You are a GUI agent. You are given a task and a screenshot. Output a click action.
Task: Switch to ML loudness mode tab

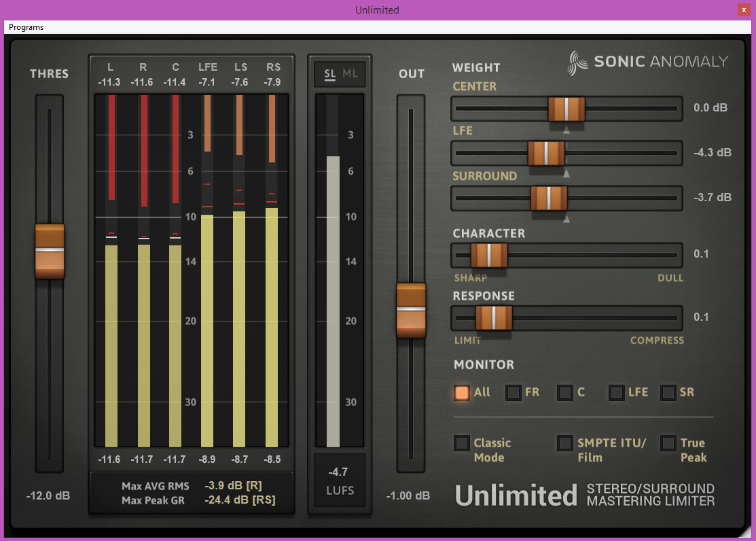(x=350, y=74)
